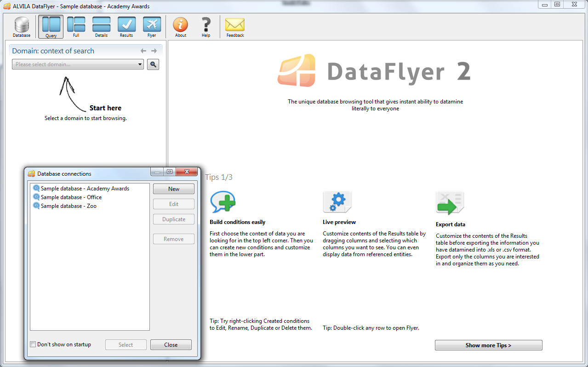
Task: Click the Tips 1/3 heading
Action: pos(219,177)
